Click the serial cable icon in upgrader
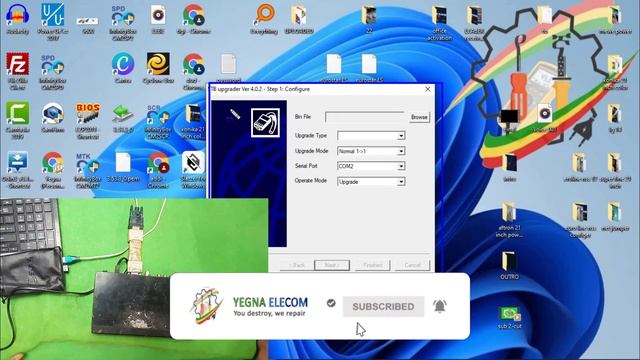Viewport: 640px width, 360px height. (x=265, y=122)
